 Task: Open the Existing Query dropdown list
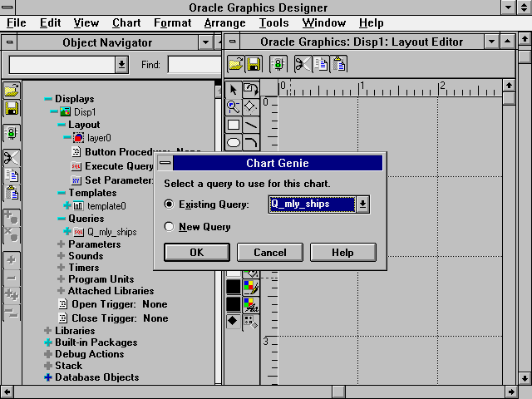(363, 204)
